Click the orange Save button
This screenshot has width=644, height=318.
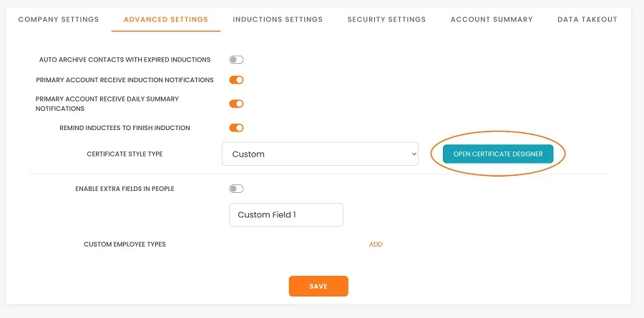point(318,286)
